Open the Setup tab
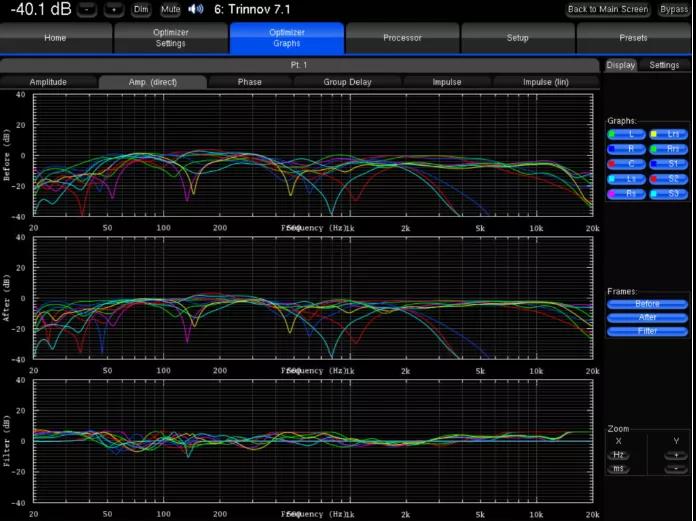This screenshot has width=696, height=521. tap(518, 38)
